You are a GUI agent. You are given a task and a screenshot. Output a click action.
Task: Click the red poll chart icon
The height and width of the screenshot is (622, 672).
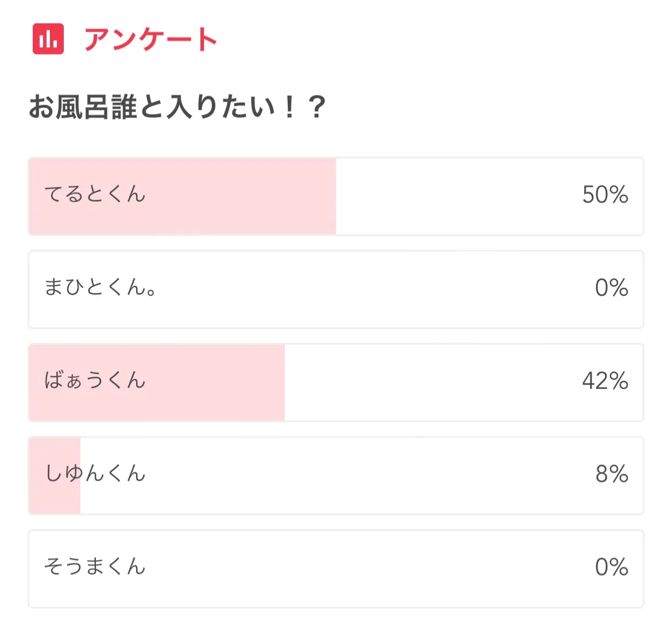click(48, 39)
